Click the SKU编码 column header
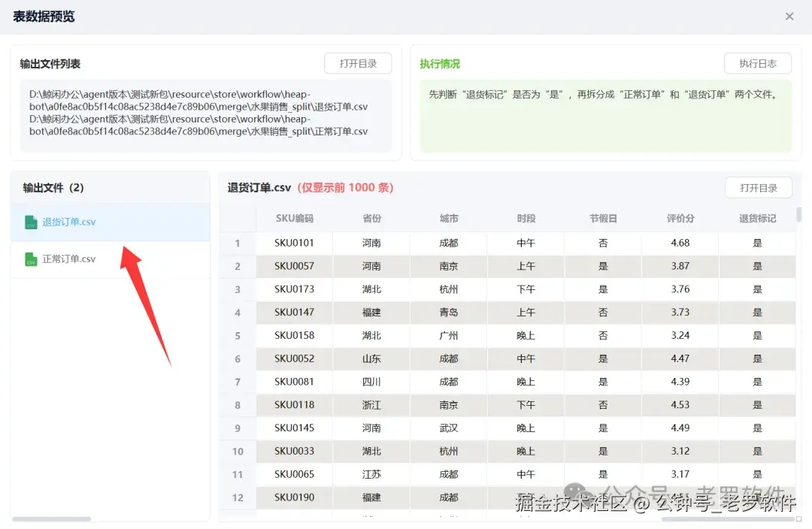 pos(294,219)
